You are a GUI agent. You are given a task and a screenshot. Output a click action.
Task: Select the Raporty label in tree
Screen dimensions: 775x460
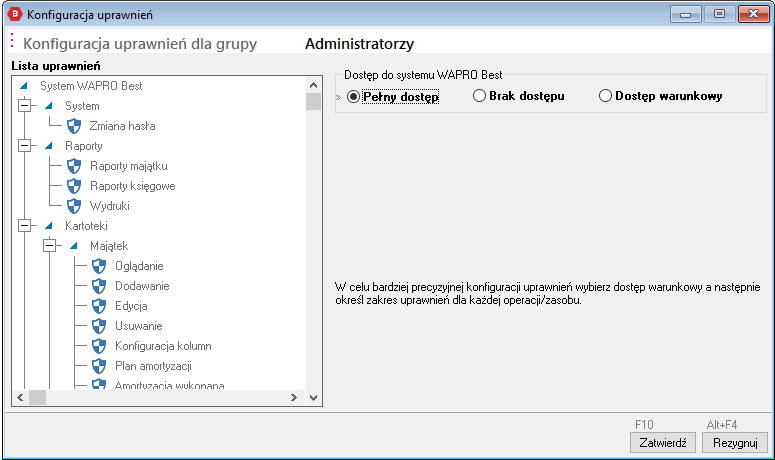pyautogui.click(x=84, y=146)
